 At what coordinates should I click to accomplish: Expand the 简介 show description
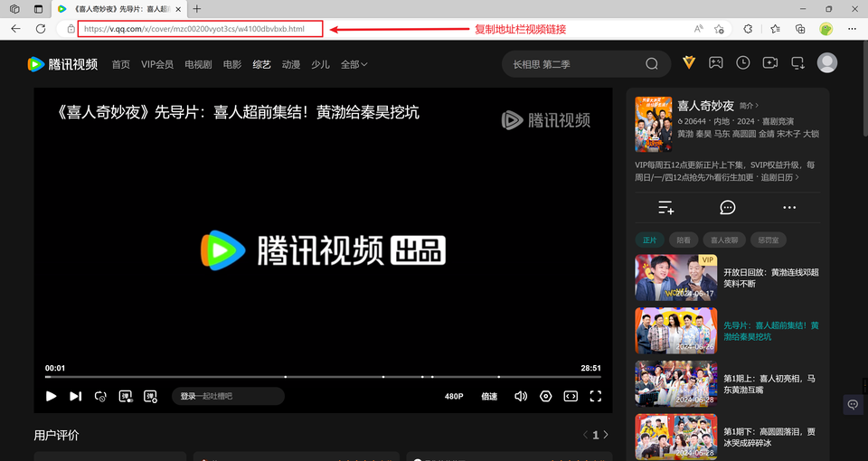749,106
